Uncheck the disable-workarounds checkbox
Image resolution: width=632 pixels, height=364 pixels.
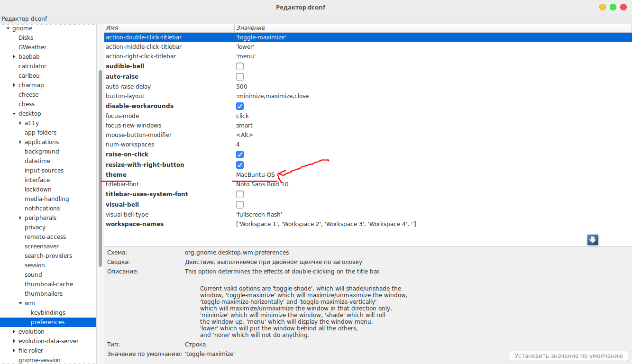[x=240, y=106]
